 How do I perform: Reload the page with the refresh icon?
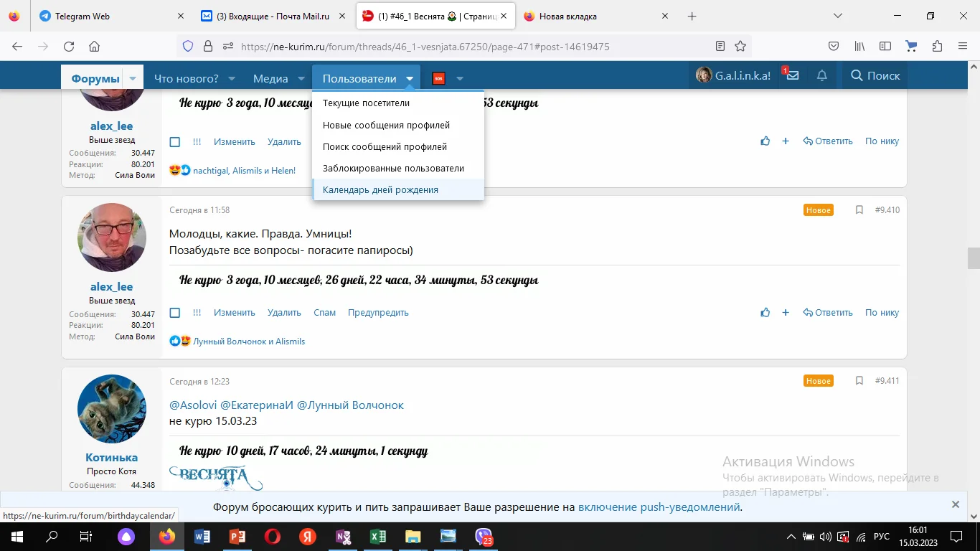pyautogui.click(x=69, y=46)
